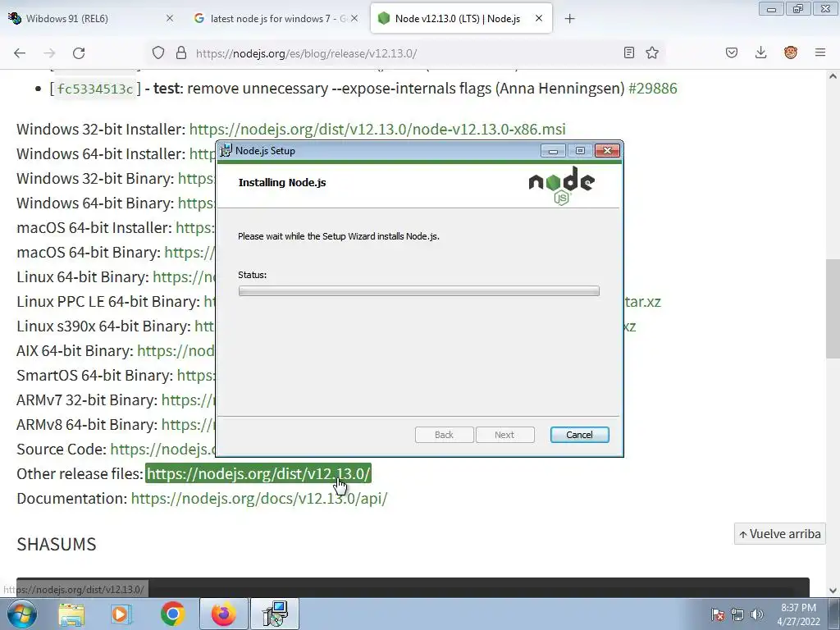
Task: Go back with the browser back arrow
Action: 20,52
